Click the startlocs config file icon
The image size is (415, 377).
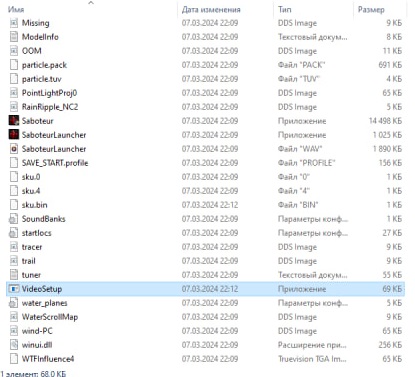(x=14, y=233)
